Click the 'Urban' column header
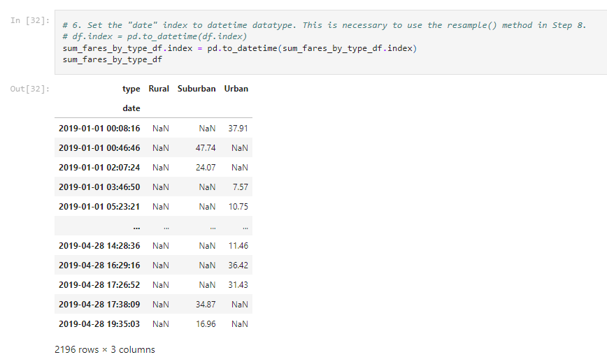The width and height of the screenshot is (607, 364). click(236, 89)
